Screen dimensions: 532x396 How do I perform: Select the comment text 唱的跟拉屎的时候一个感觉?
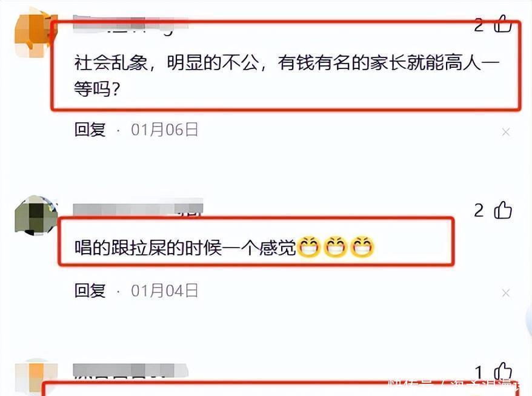[x=185, y=248]
